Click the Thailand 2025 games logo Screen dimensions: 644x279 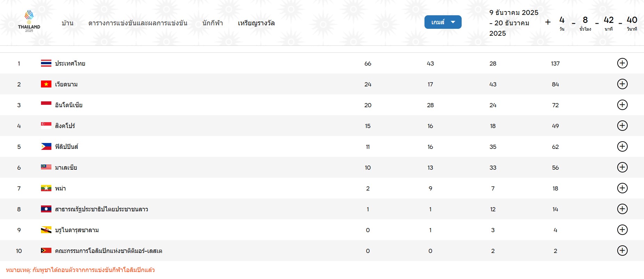pyautogui.click(x=29, y=21)
